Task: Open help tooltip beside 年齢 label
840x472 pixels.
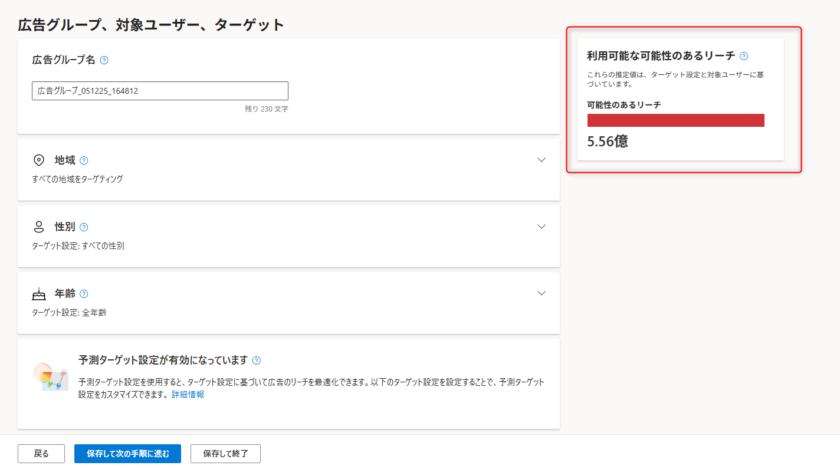Action: coord(84,294)
